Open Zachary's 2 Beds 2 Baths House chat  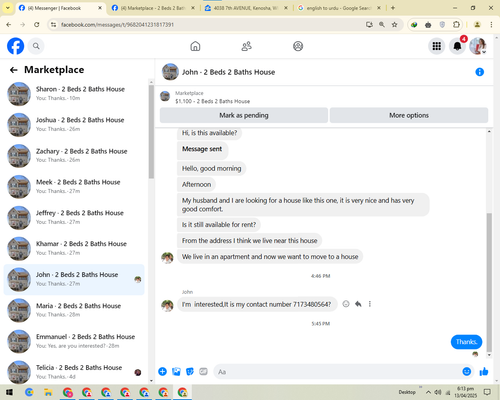74,156
